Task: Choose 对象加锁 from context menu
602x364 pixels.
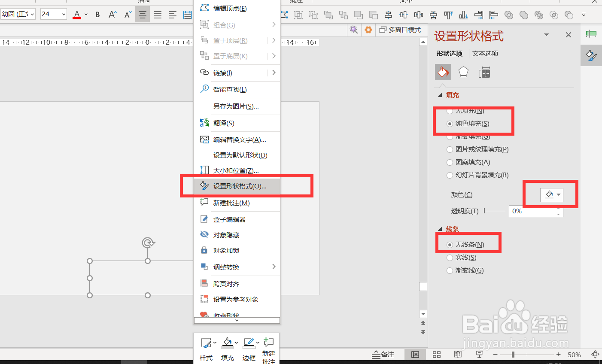Action: tap(237, 250)
